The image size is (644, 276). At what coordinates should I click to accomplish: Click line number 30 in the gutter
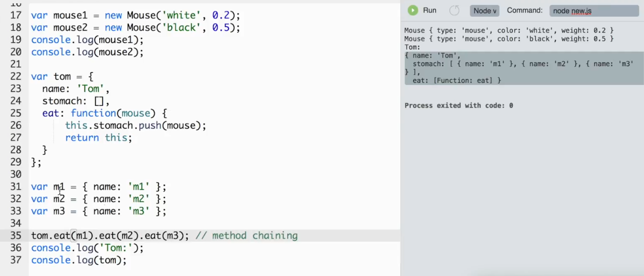[x=16, y=174]
